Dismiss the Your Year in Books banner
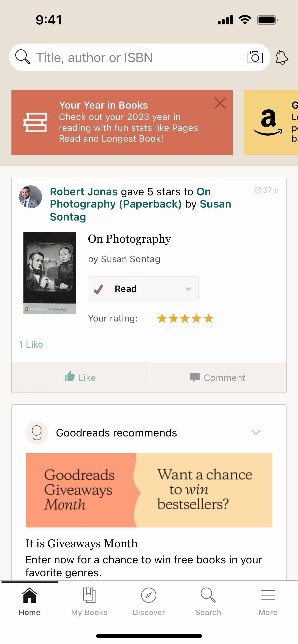Image resolution: width=298 pixels, height=644 pixels. [220, 103]
